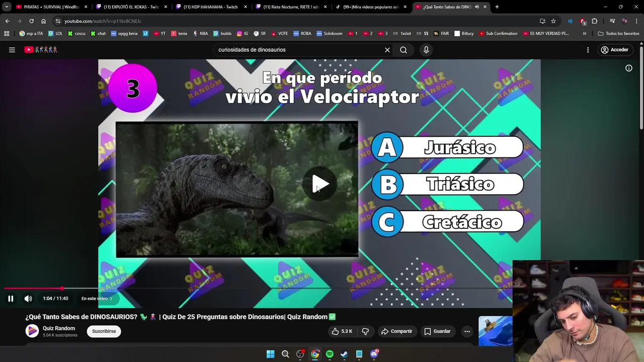Run search with the magnifier button

tap(404, 50)
